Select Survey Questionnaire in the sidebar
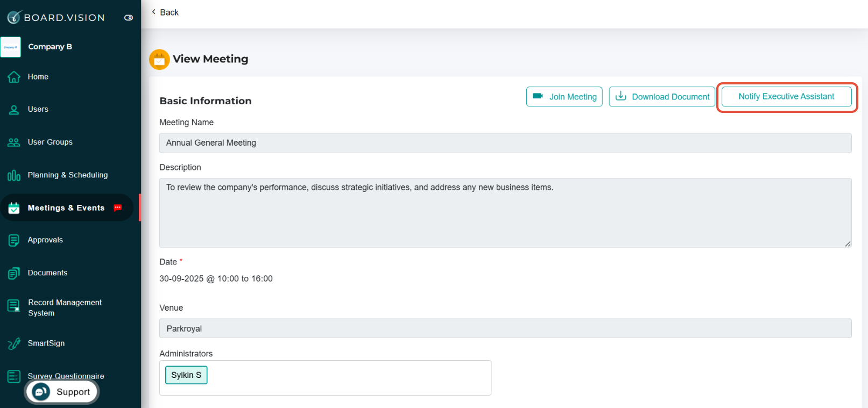The width and height of the screenshot is (868, 408). tap(66, 376)
